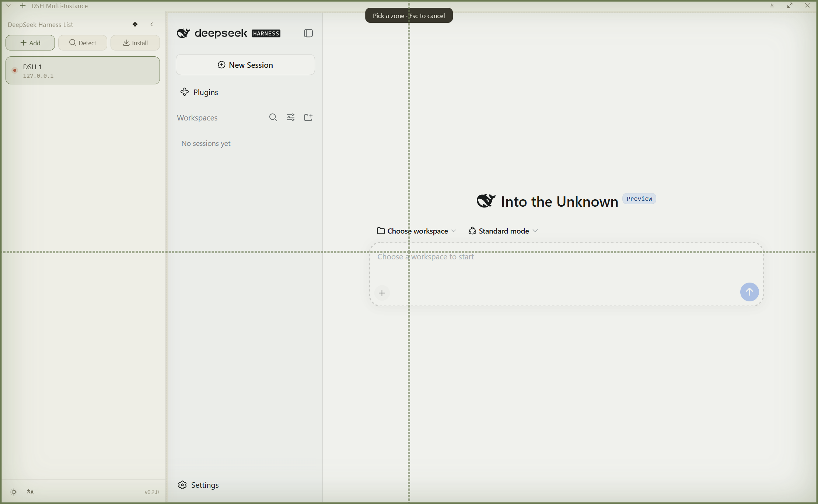Click the pin icon beside DeepSeek Harness List
The height and width of the screenshot is (504, 818).
pyautogui.click(x=135, y=24)
